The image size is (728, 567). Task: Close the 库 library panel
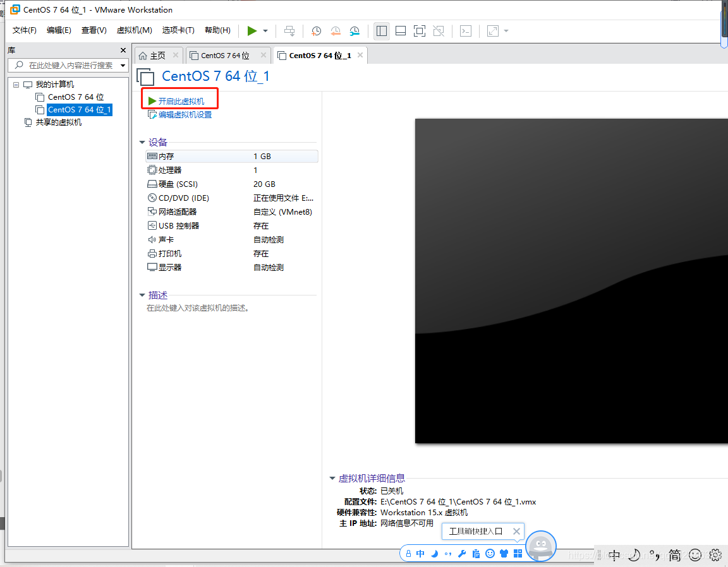[123, 50]
